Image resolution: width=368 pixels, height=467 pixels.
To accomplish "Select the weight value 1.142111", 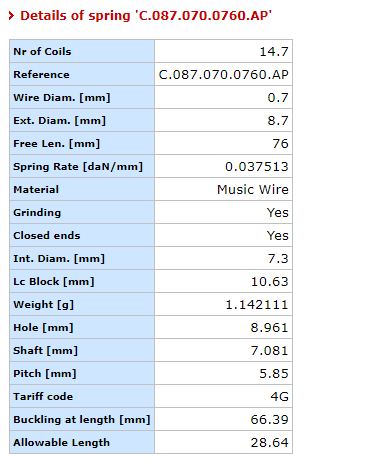I will pos(257,305).
